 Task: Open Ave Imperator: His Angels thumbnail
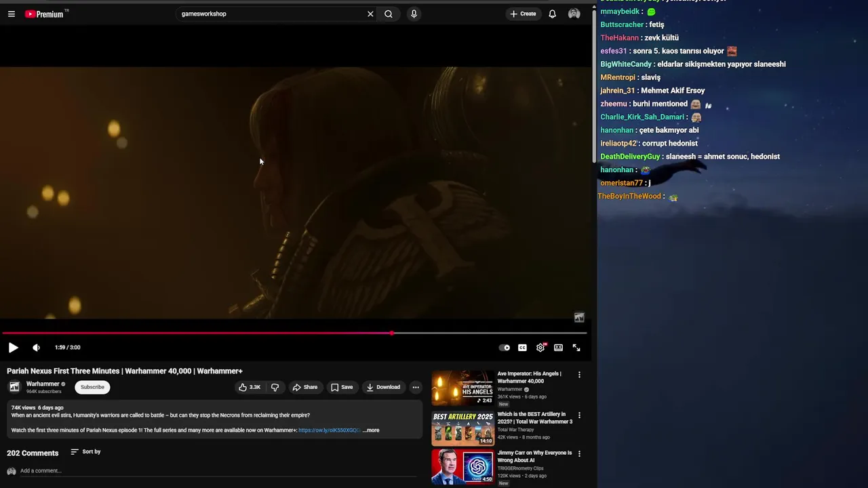463,388
